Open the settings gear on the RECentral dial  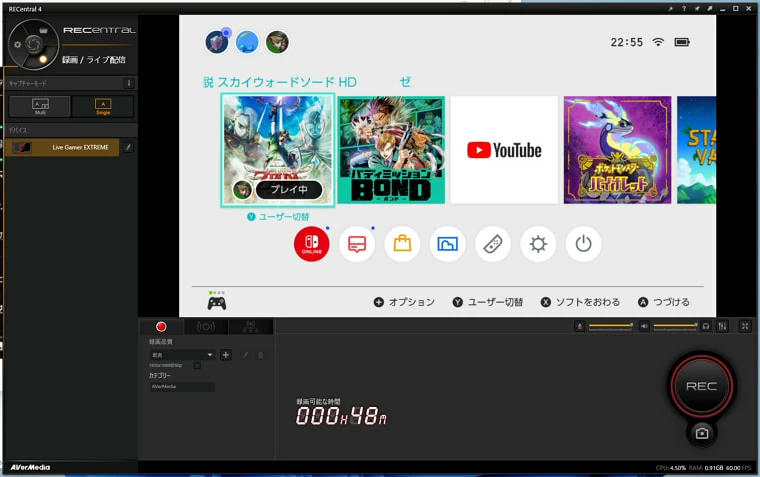coord(17,45)
